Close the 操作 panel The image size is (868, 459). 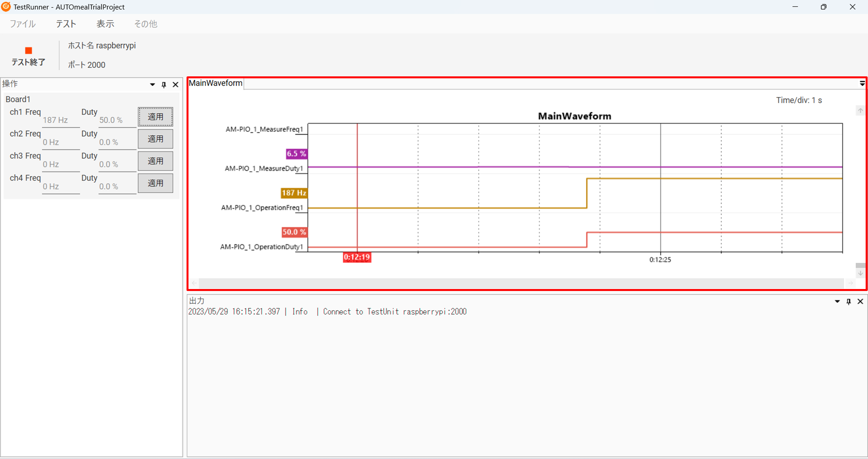click(x=176, y=85)
